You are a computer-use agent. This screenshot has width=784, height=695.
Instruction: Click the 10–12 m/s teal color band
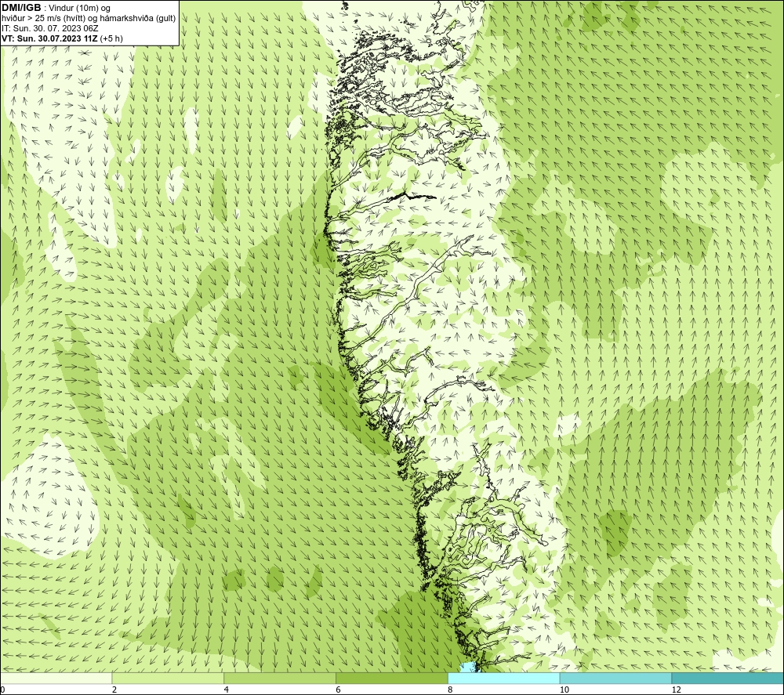point(616,678)
